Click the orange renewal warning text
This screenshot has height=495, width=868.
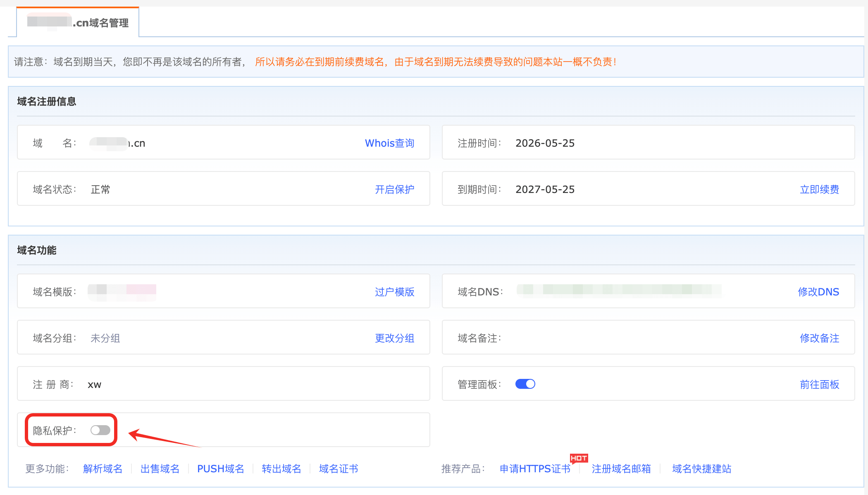436,62
